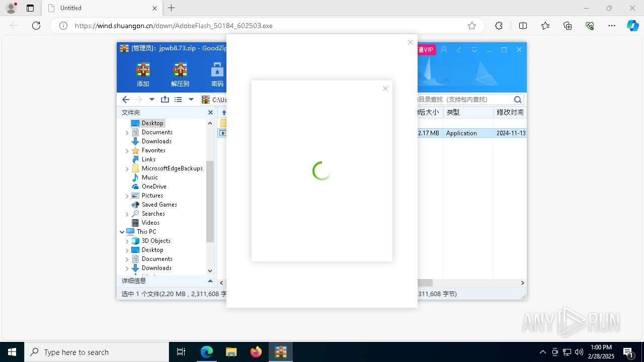Go back using GoodZip's blue back arrow
Viewport: 644px width, 362px height.
[x=126, y=100]
